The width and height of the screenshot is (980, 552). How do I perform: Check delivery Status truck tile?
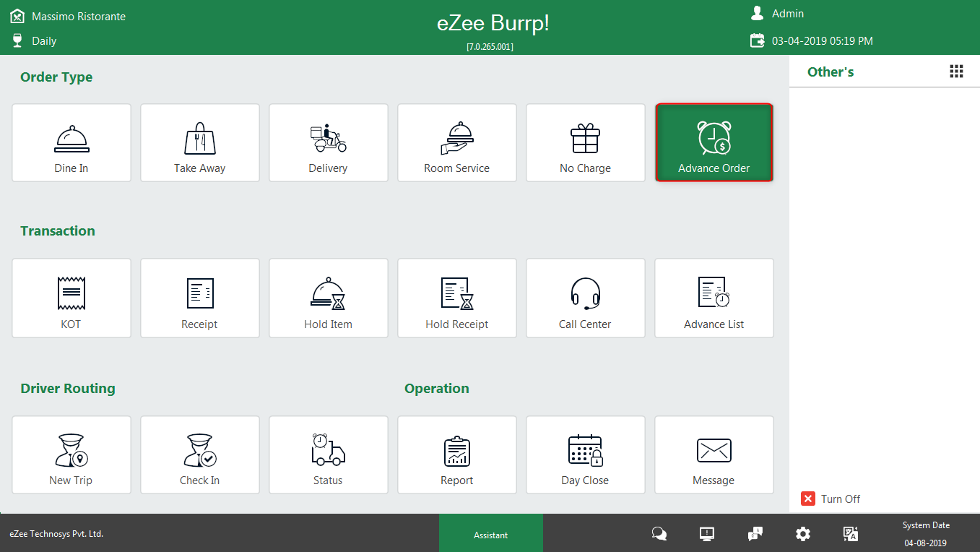[x=329, y=454]
